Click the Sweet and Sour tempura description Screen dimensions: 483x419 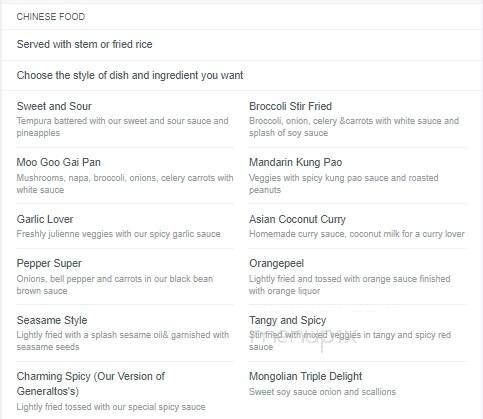pos(122,127)
